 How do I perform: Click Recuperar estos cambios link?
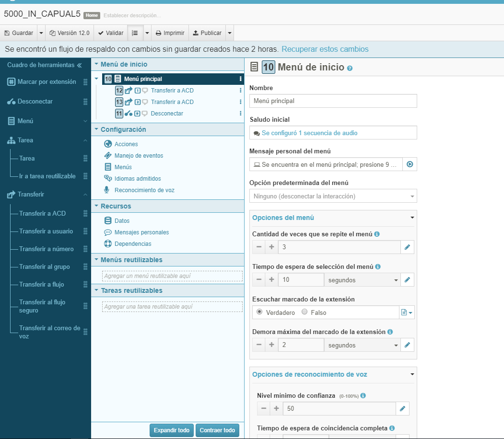(x=325, y=49)
